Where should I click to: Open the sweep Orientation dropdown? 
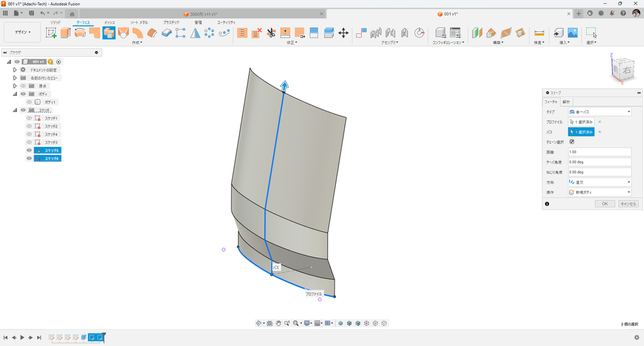600,182
